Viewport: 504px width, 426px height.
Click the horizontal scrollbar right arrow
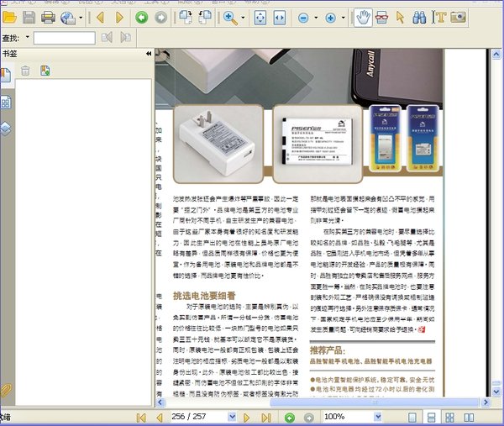[x=486, y=402]
